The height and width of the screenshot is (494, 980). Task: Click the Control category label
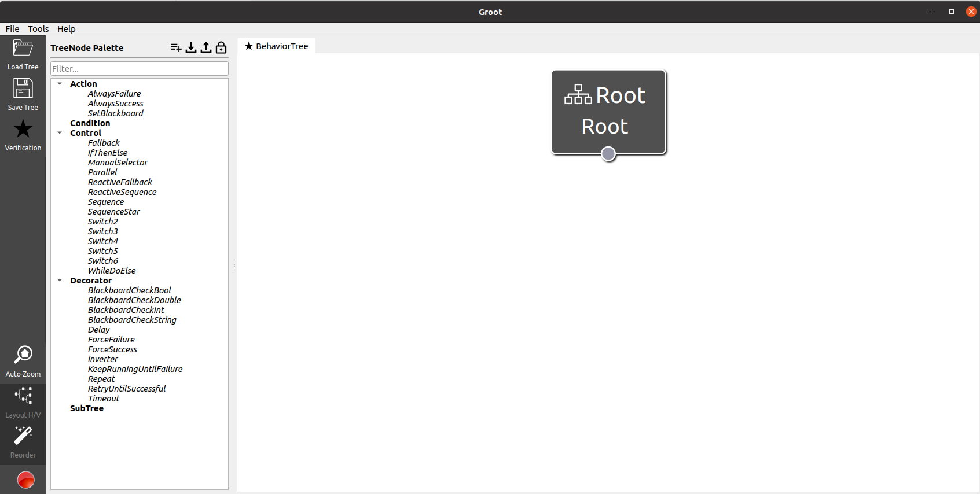86,133
